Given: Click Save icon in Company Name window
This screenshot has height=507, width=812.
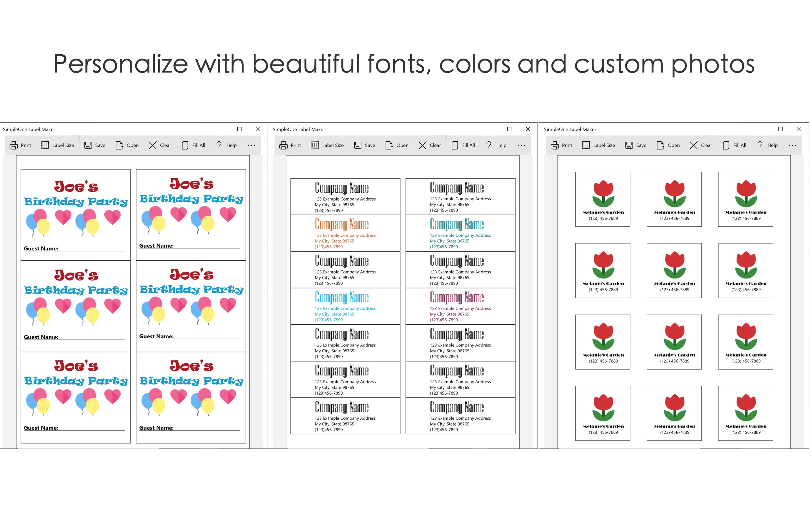Looking at the screenshot, I should point(358,145).
